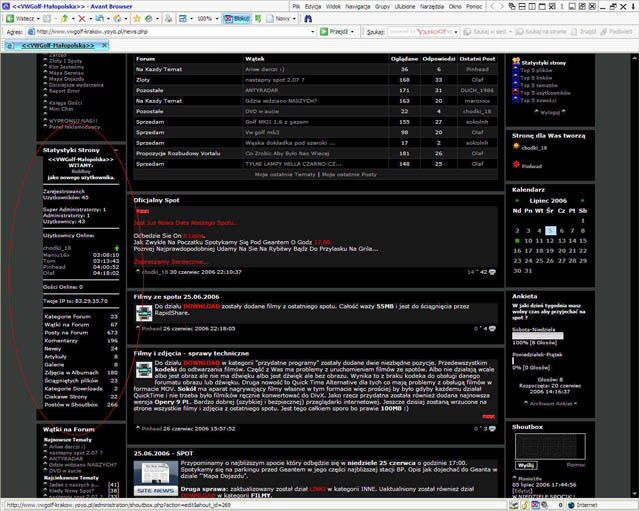Select highlighted day 5 in the calendar
The width and height of the screenshot is (640, 511).
click(x=550, y=231)
